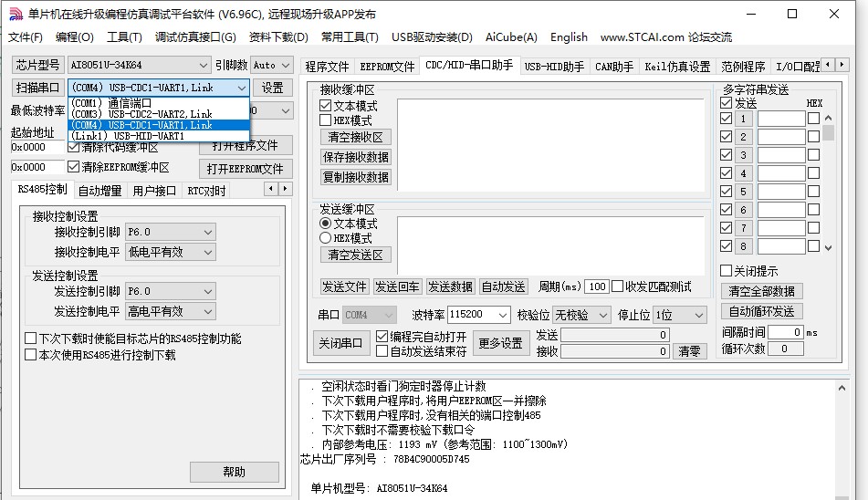Viewport: 868px width, 500px height.
Task: Open 发送控制电平 高电平有效 dropdown
Action: click(x=170, y=311)
